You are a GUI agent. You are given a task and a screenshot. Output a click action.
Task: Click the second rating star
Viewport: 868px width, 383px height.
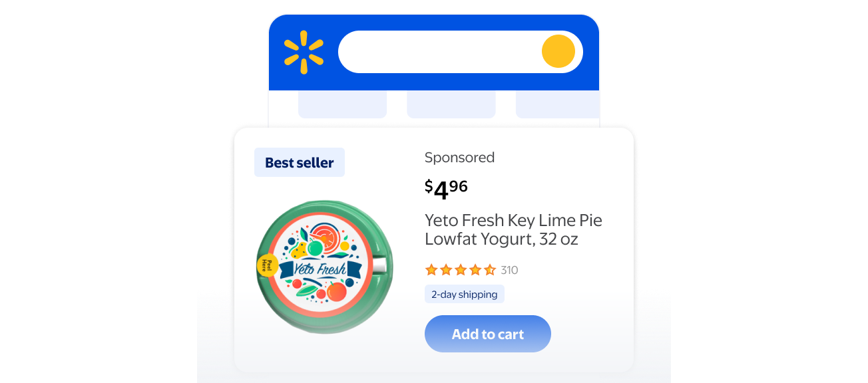click(446, 270)
